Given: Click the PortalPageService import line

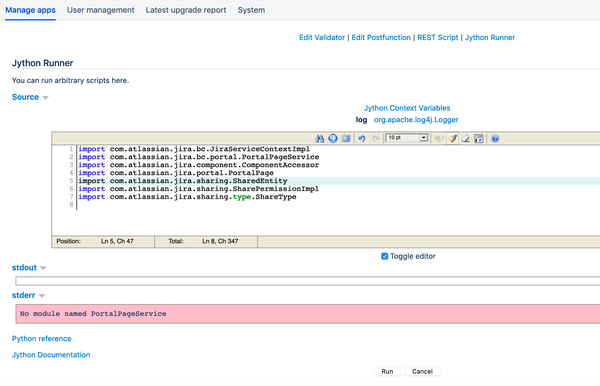Looking at the screenshot, I should (199, 157).
